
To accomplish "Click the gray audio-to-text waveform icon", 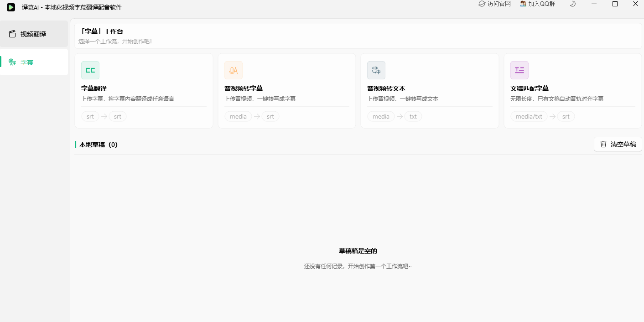I will click(376, 70).
